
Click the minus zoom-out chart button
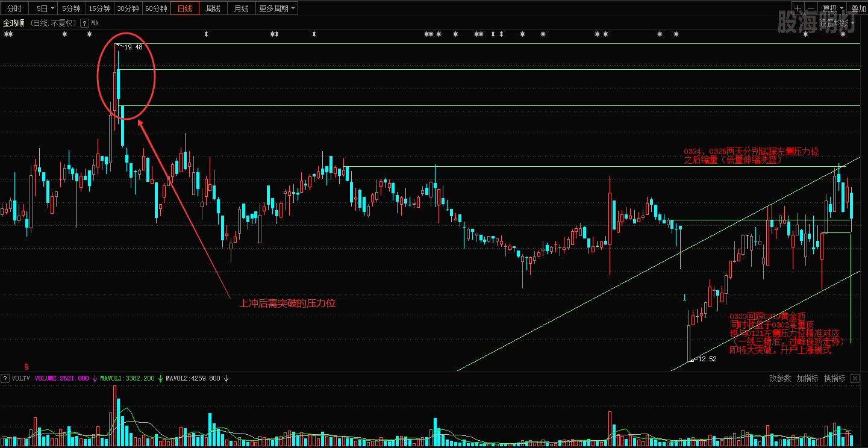click(x=811, y=8)
